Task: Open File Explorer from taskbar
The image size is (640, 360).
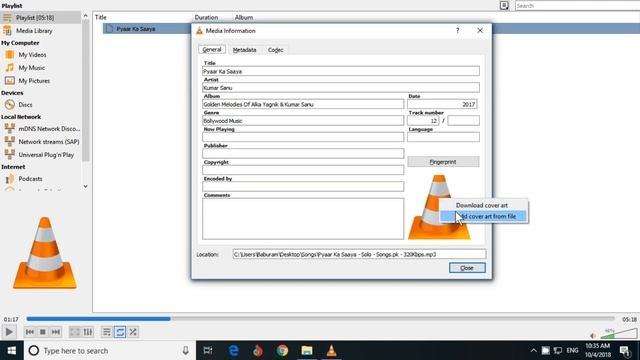Action: [307, 351]
